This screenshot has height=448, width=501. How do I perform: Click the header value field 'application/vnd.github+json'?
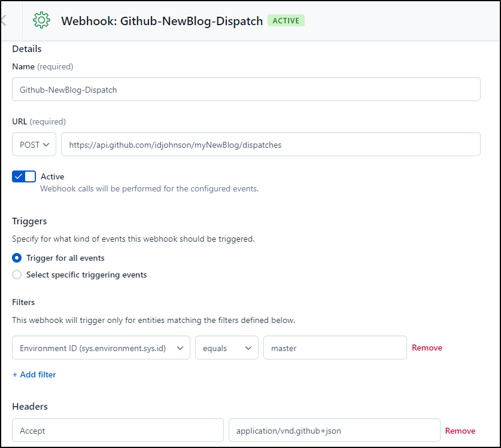[334, 431]
